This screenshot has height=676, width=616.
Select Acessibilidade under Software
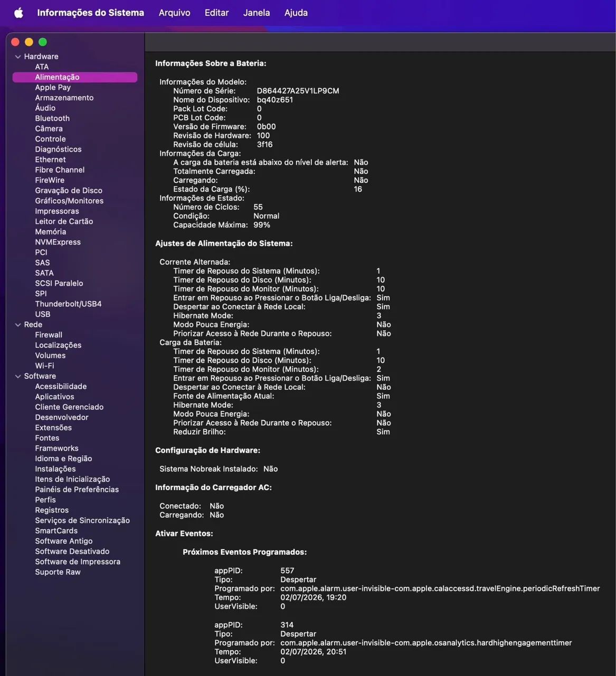coord(61,387)
